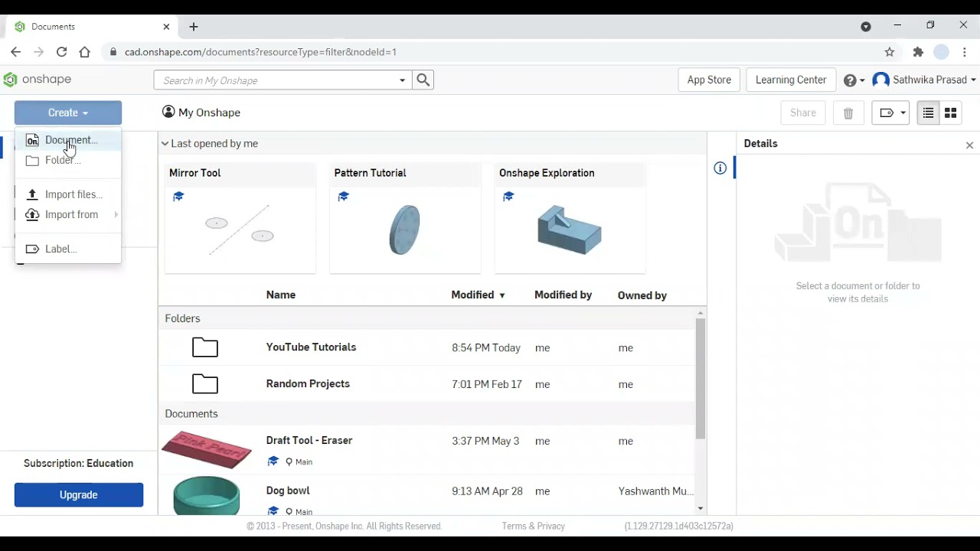Viewport: 980px width, 551px height.
Task: Open the Learning Center
Action: click(791, 80)
